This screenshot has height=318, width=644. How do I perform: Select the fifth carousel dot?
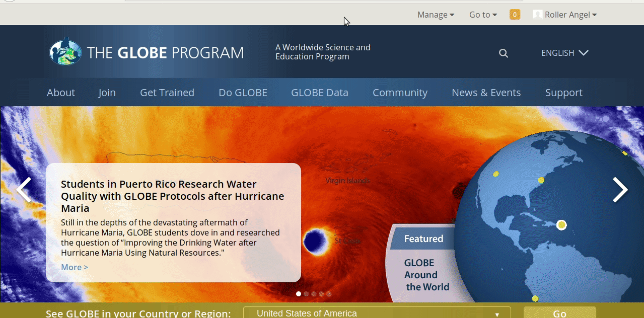pos(329,294)
